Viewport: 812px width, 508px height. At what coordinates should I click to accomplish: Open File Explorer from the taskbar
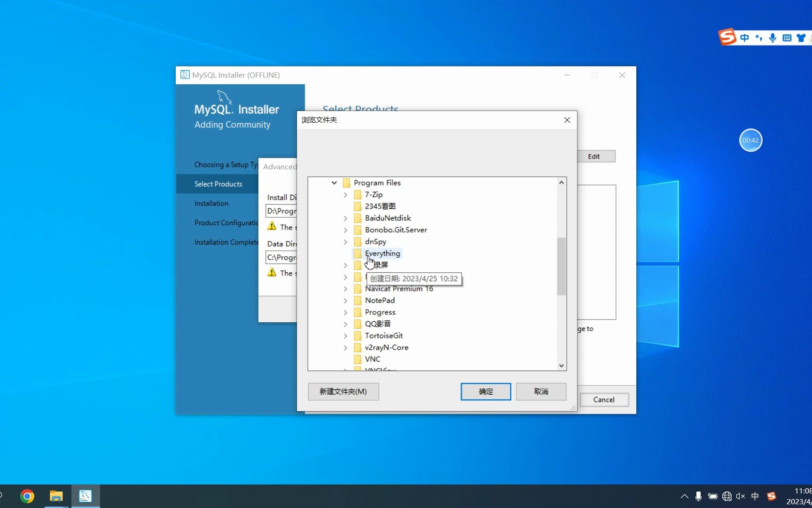[x=56, y=496]
